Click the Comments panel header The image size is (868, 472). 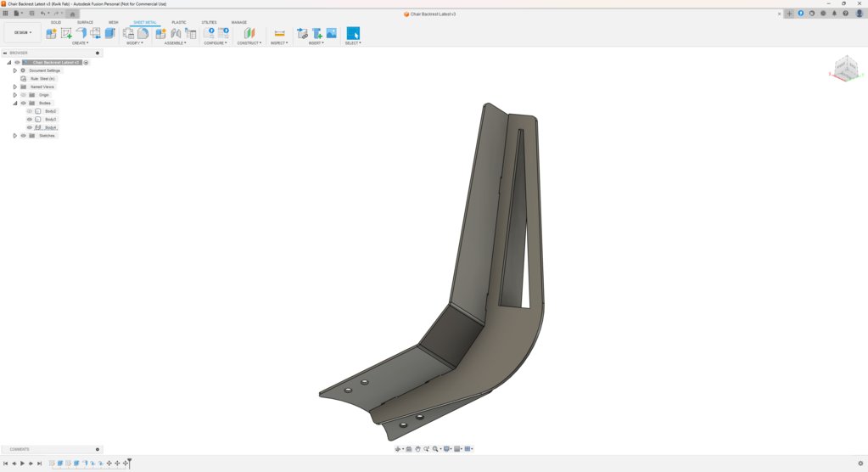pyautogui.click(x=52, y=449)
